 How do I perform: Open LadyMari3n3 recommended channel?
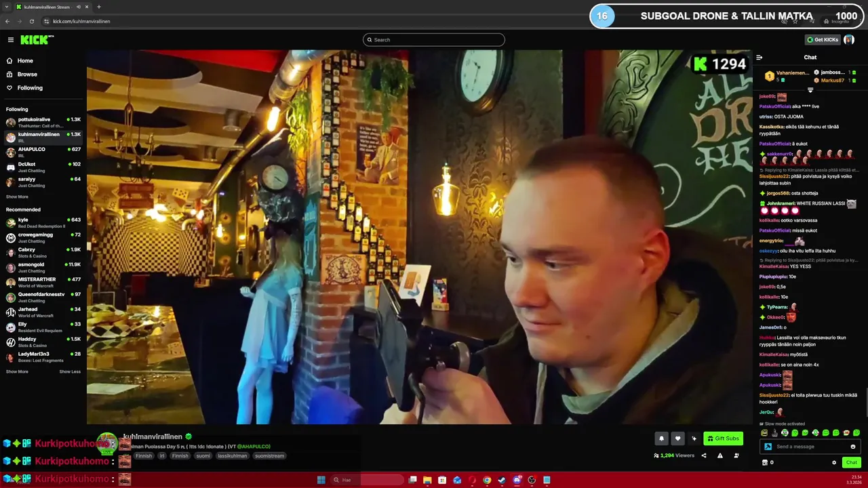click(43, 357)
